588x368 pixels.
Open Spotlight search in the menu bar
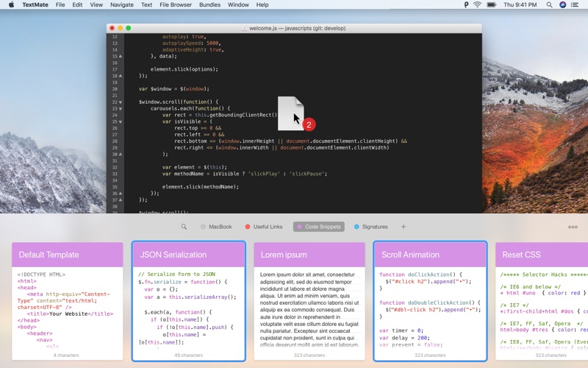point(549,5)
